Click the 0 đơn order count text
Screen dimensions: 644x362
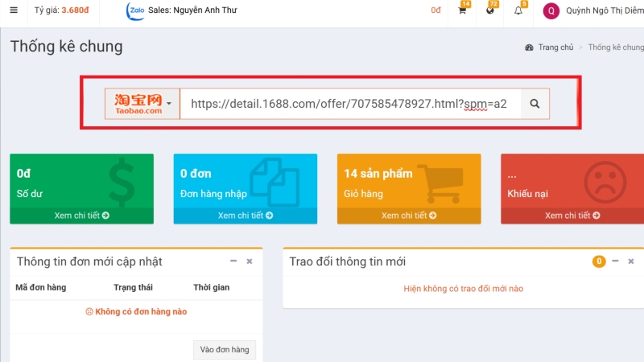click(196, 174)
